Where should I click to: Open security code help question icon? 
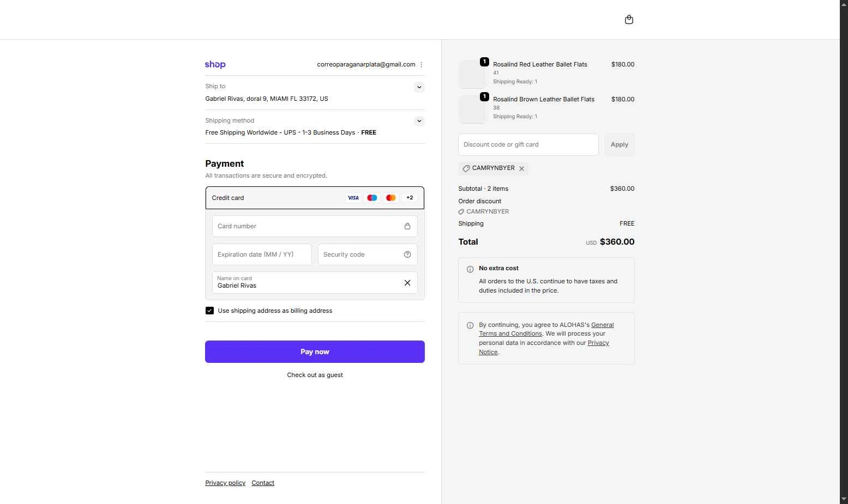pyautogui.click(x=407, y=254)
